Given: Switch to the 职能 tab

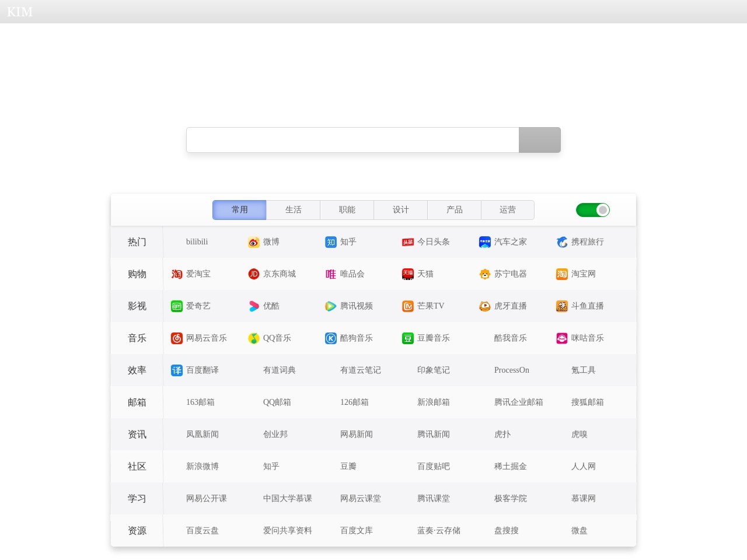Looking at the screenshot, I should [347, 210].
